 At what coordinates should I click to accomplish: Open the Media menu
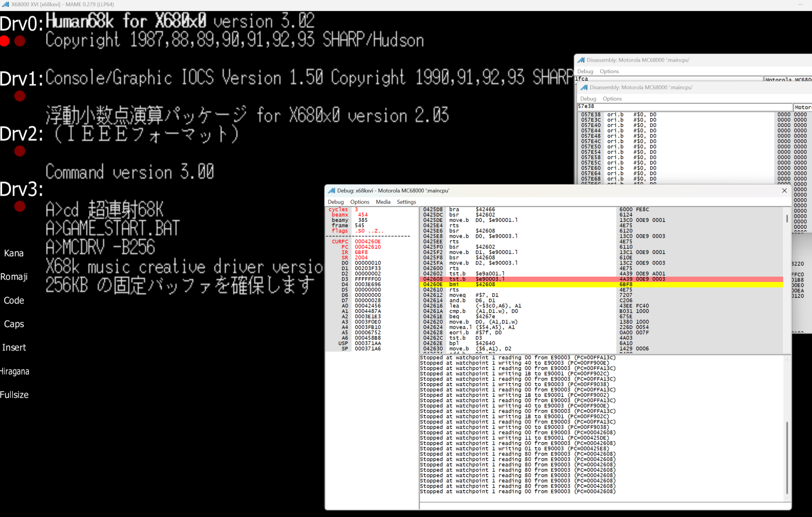click(383, 202)
